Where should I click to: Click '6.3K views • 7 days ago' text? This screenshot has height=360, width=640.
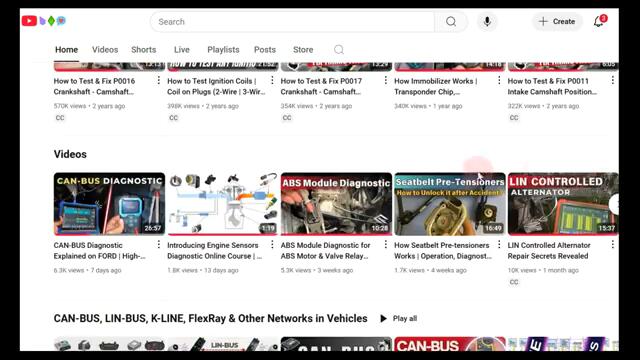pos(87,270)
